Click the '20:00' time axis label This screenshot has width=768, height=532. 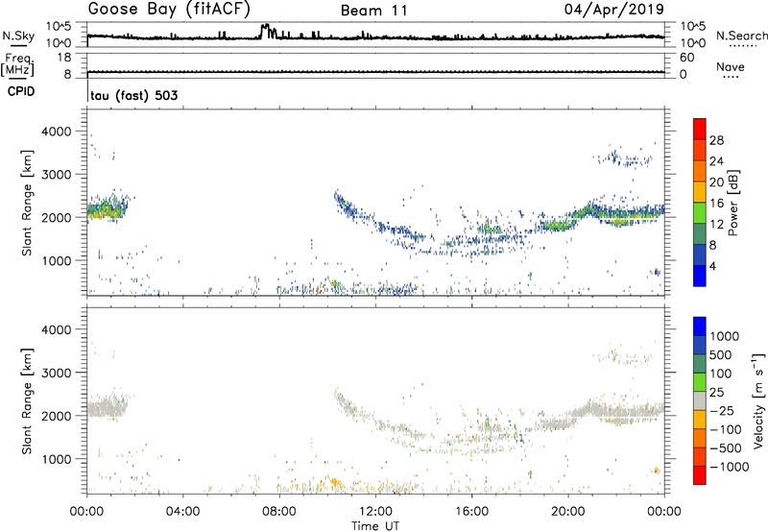pos(568,512)
